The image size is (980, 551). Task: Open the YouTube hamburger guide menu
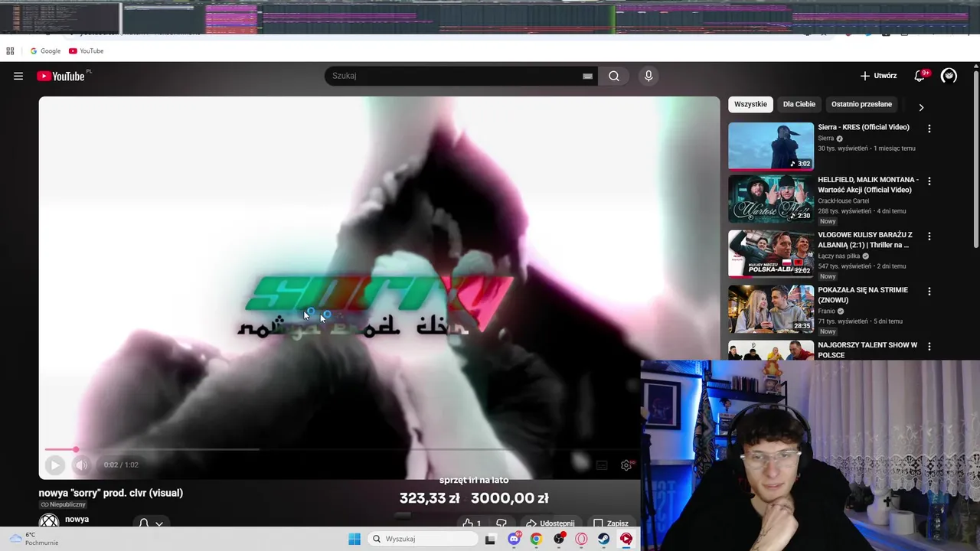point(18,76)
